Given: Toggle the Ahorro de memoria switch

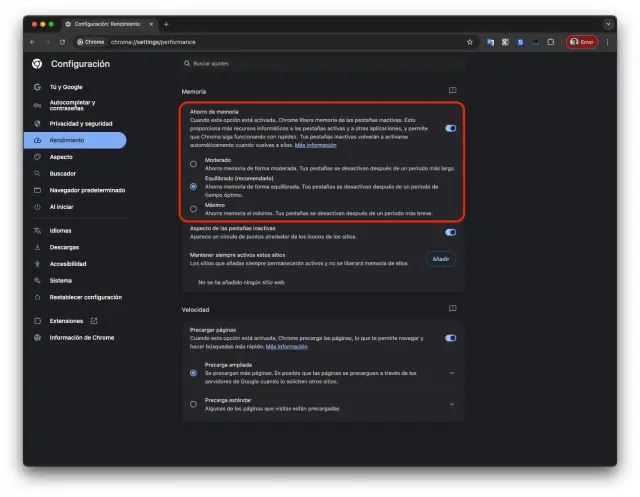Looking at the screenshot, I should (x=450, y=128).
